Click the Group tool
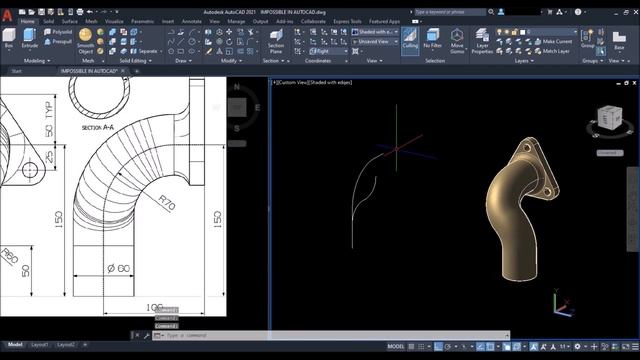The width and height of the screenshot is (640, 360). point(587,39)
